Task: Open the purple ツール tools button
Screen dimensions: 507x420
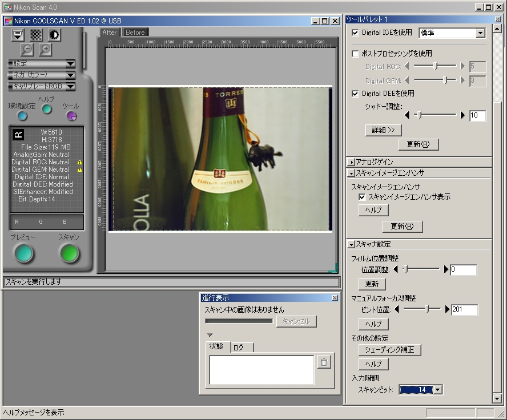Action: (x=71, y=116)
